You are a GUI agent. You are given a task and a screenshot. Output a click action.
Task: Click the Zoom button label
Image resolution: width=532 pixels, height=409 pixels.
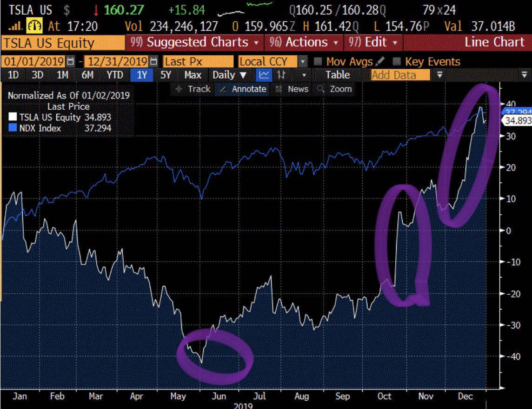point(341,89)
